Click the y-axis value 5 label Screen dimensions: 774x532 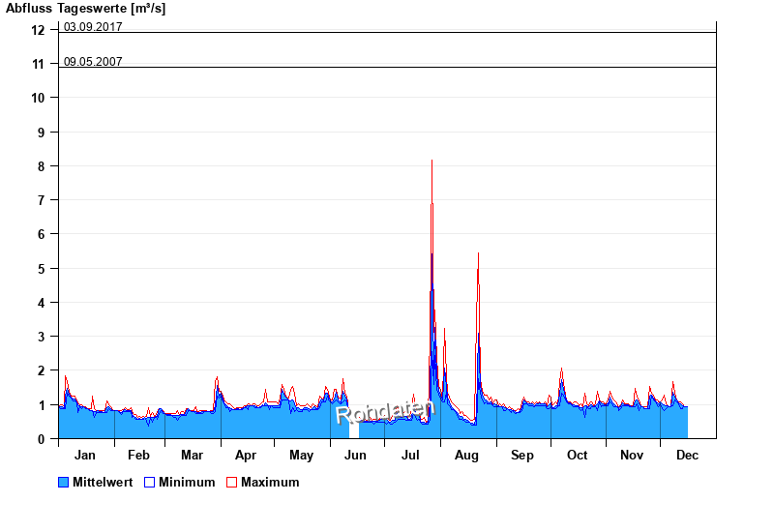point(42,268)
